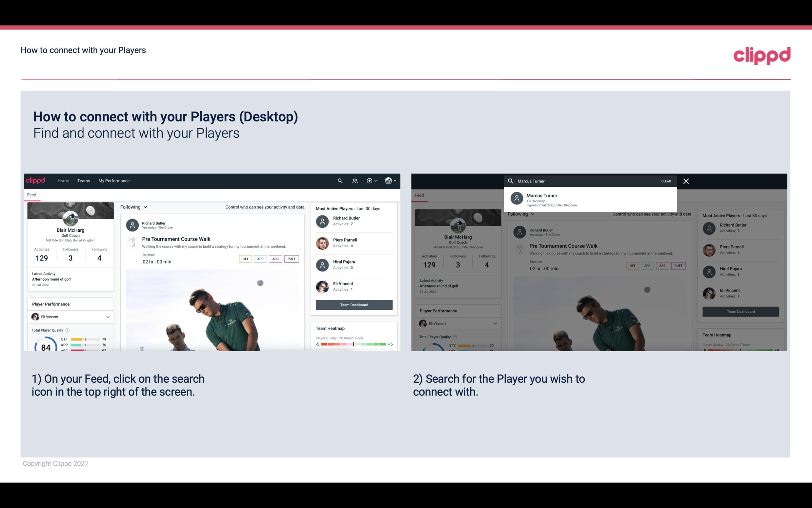Click the Team Dashboard button

coord(354,304)
